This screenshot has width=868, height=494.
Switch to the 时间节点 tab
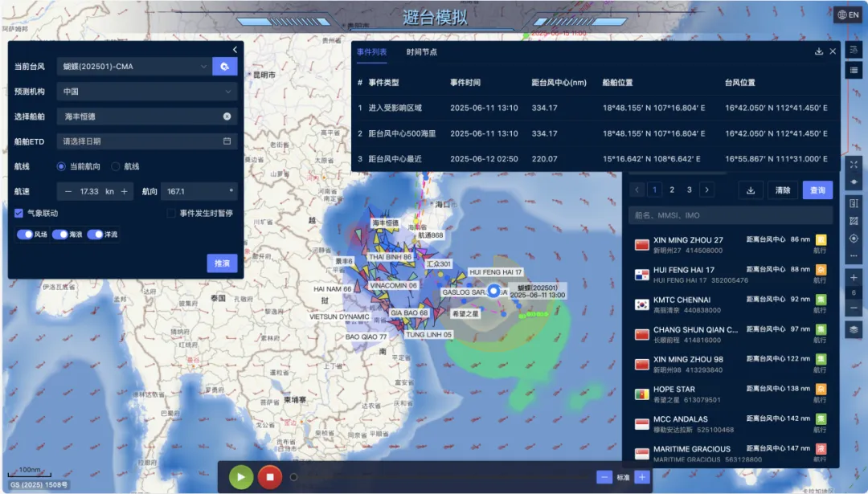tap(422, 52)
